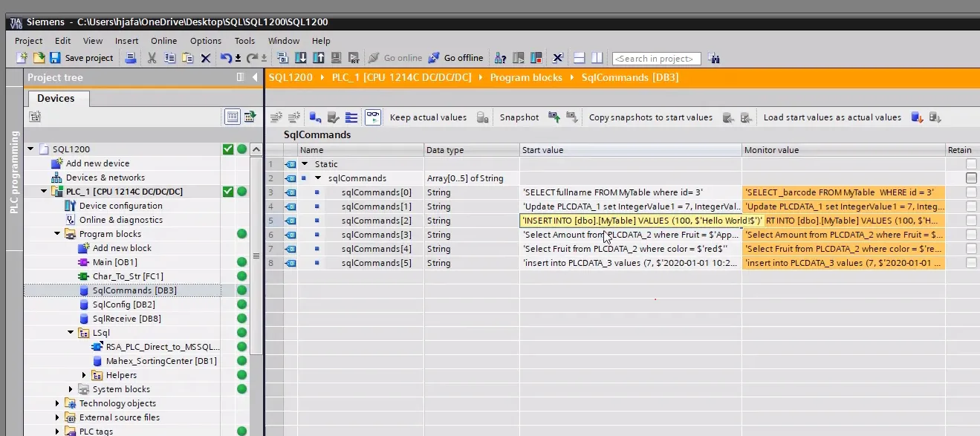Click the Search in project field

point(658,58)
